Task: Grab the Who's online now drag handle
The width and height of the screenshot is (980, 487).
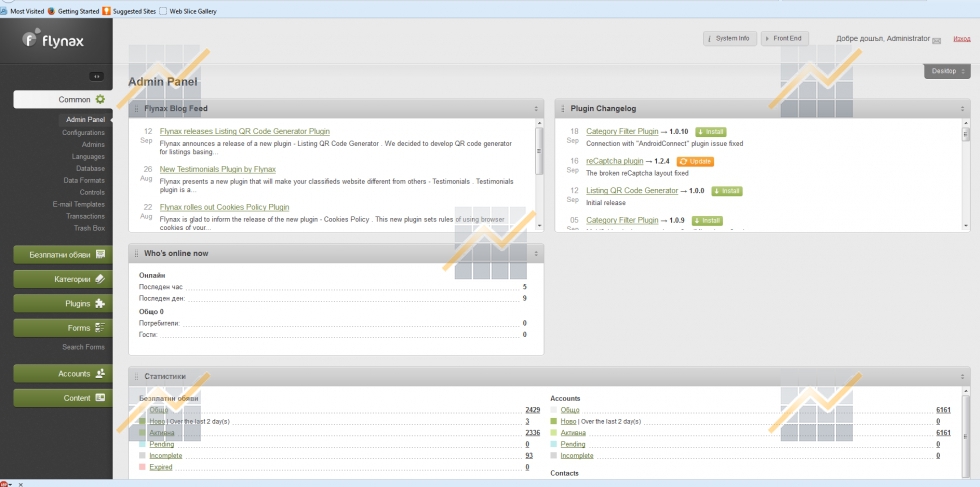Action: (137, 254)
